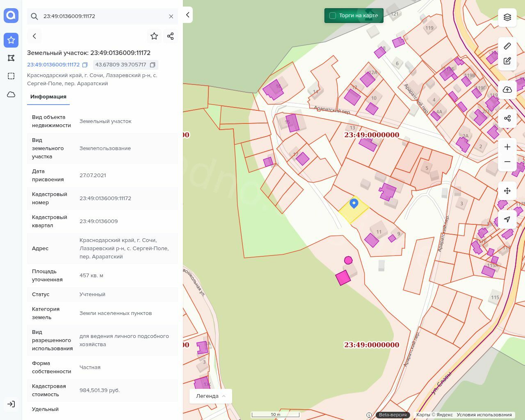Expand the 'Легенда' legend panel

coord(210,396)
